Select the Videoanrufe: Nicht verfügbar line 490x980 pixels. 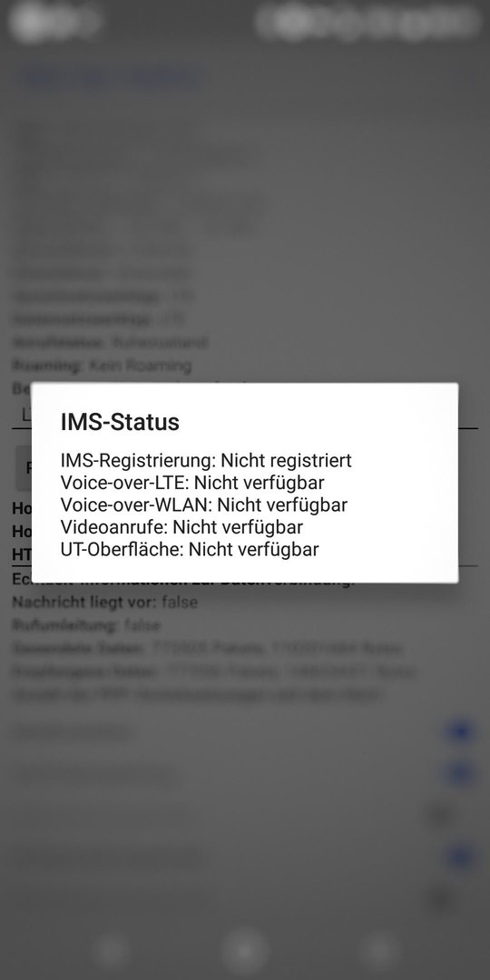tap(181, 527)
